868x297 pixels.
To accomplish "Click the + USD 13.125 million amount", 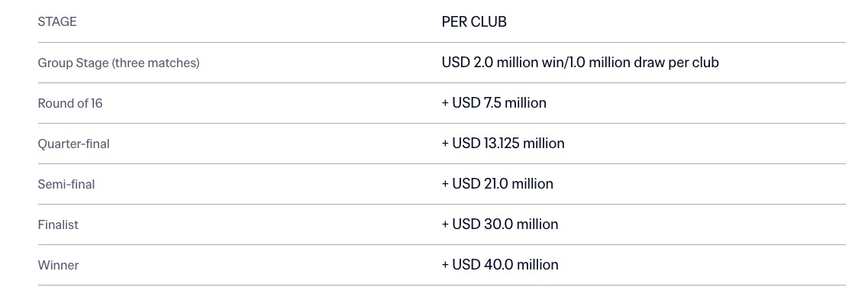I will (x=503, y=144).
